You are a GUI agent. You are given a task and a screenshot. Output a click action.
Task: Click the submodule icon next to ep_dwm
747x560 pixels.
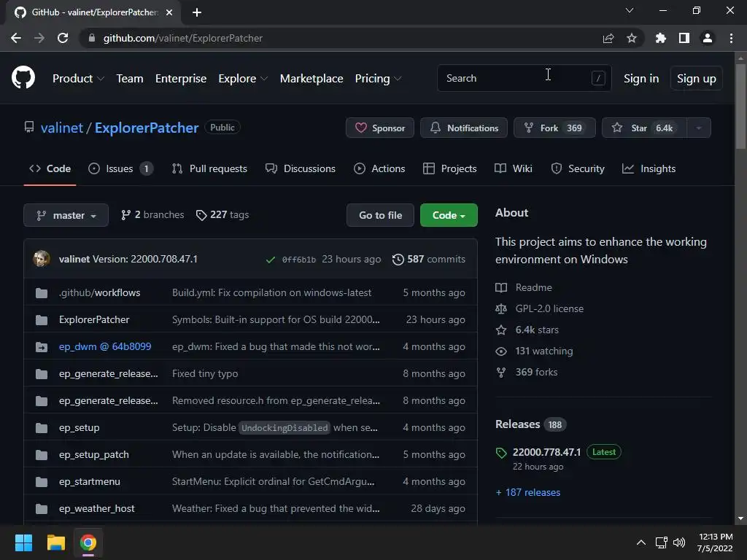coord(42,346)
